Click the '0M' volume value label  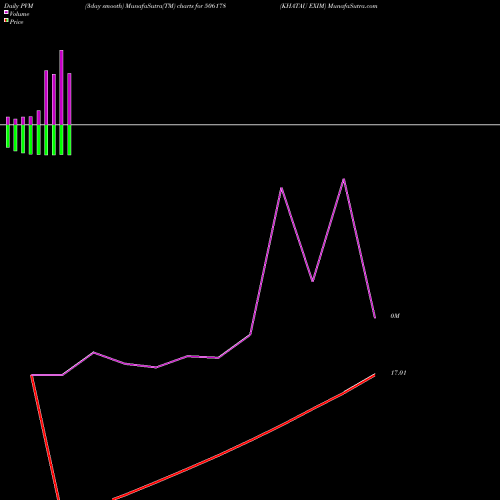coord(395,316)
